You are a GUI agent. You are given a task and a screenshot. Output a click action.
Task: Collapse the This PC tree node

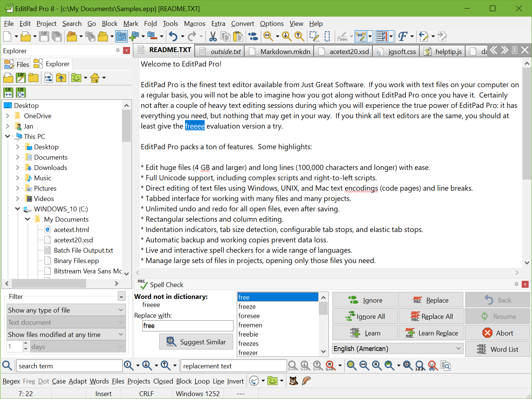[x=8, y=136]
